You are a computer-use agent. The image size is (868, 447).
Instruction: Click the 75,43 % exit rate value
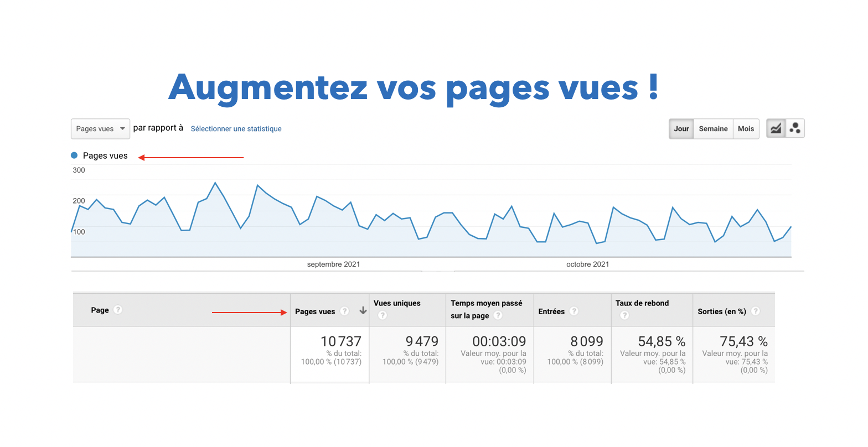tap(743, 341)
